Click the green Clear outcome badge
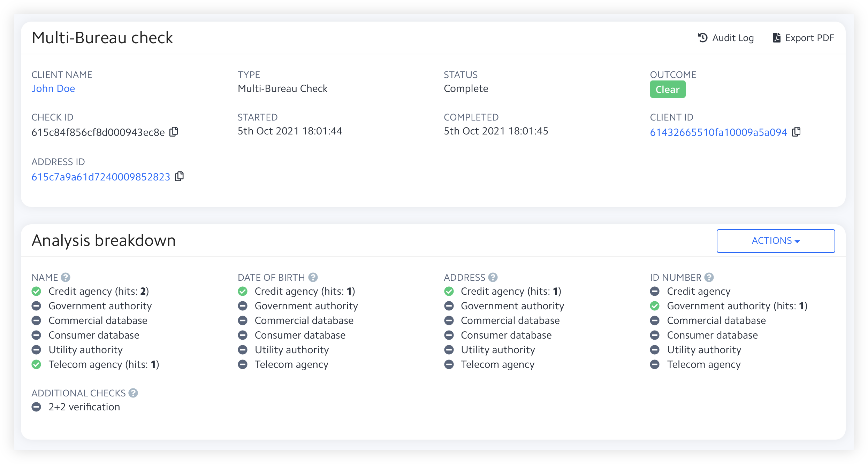The image size is (868, 464). [668, 90]
